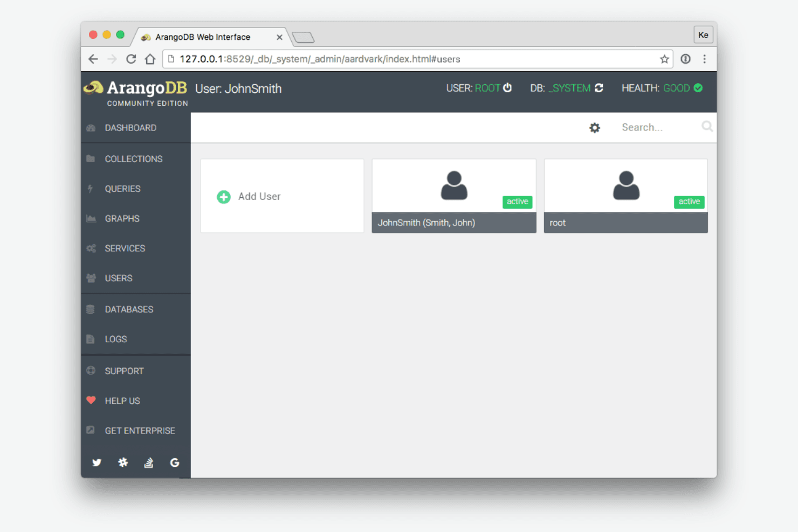
Task: Go to Collections section
Action: tap(136, 159)
